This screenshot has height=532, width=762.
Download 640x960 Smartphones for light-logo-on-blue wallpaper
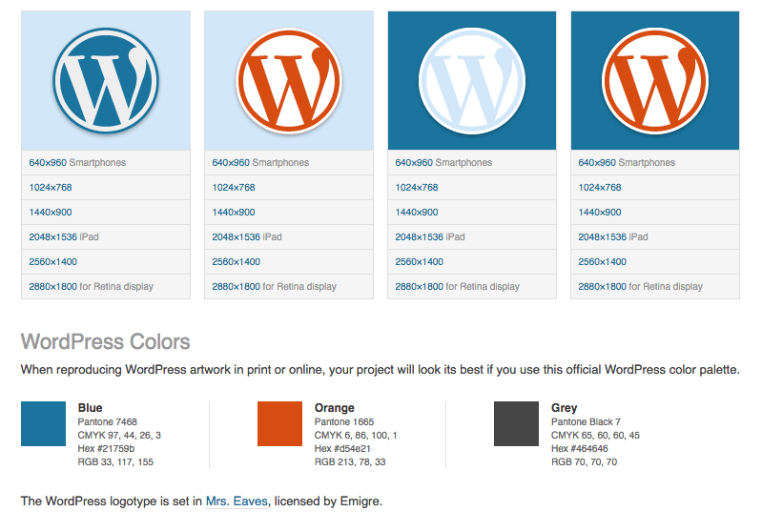(x=414, y=163)
